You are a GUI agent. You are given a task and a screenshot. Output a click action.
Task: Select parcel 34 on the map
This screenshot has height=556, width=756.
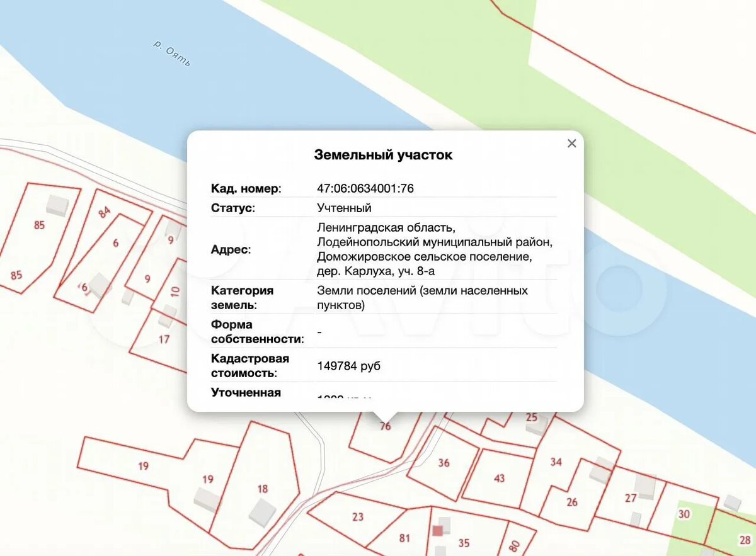coord(556,462)
